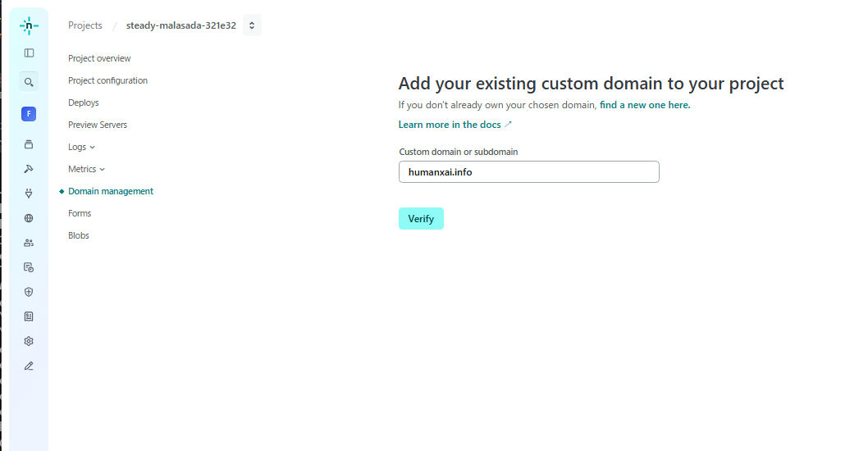868x451 pixels.
Task: Open search with magnifier icon
Action: tap(29, 82)
